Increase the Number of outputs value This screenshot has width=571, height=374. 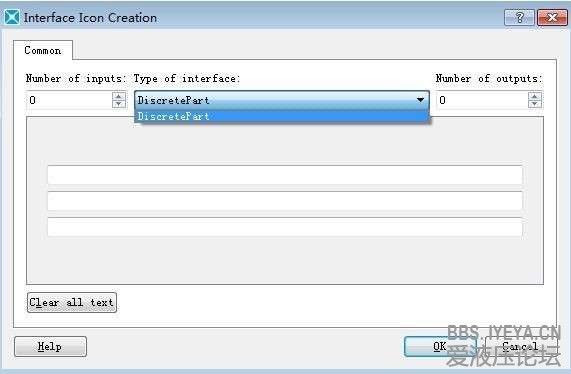coord(534,96)
